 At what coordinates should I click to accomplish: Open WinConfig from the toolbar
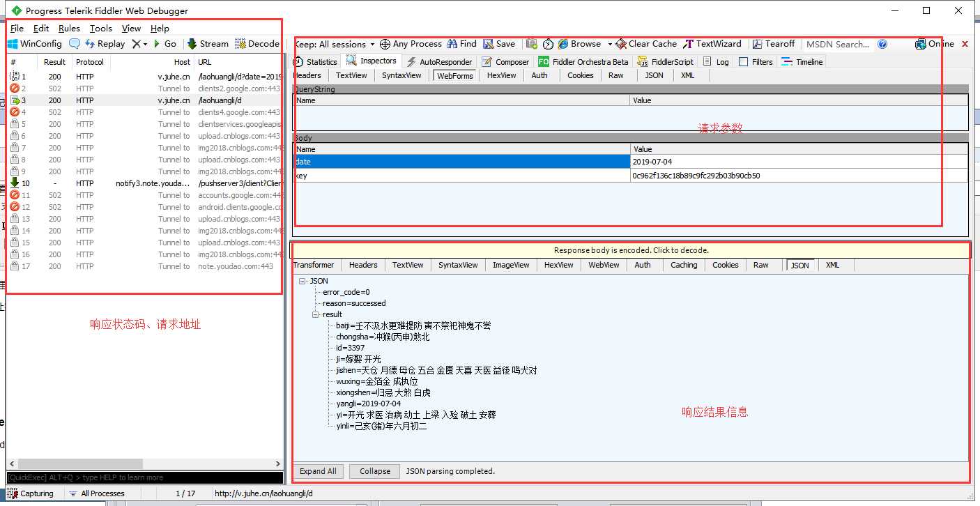(x=35, y=43)
